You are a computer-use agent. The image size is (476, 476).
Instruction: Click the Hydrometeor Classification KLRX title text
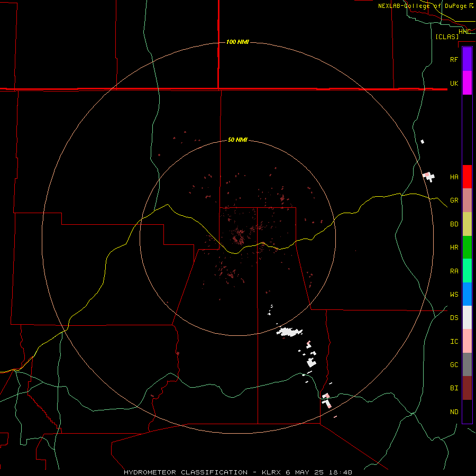[x=237, y=472]
